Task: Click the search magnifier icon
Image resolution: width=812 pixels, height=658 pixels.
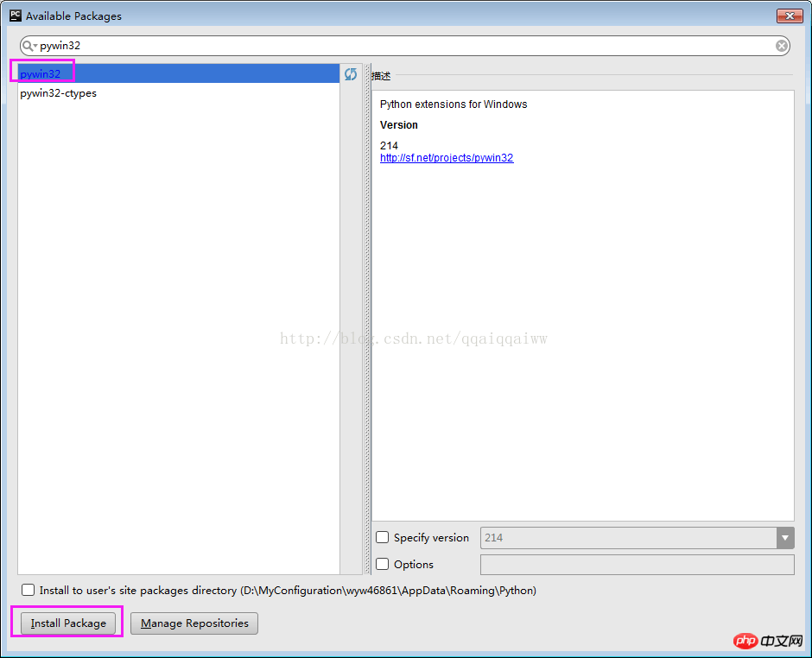Action: click(29, 46)
